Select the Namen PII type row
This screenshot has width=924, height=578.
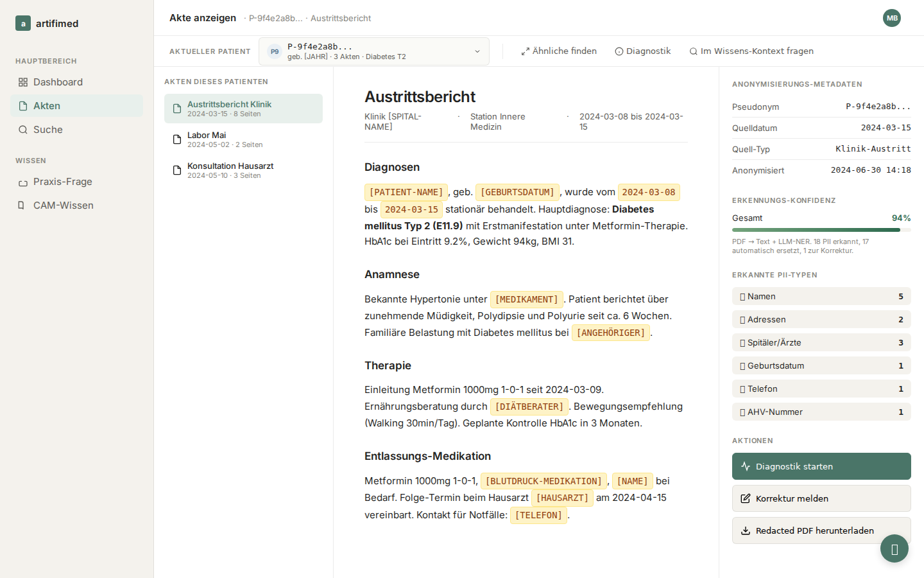point(821,296)
